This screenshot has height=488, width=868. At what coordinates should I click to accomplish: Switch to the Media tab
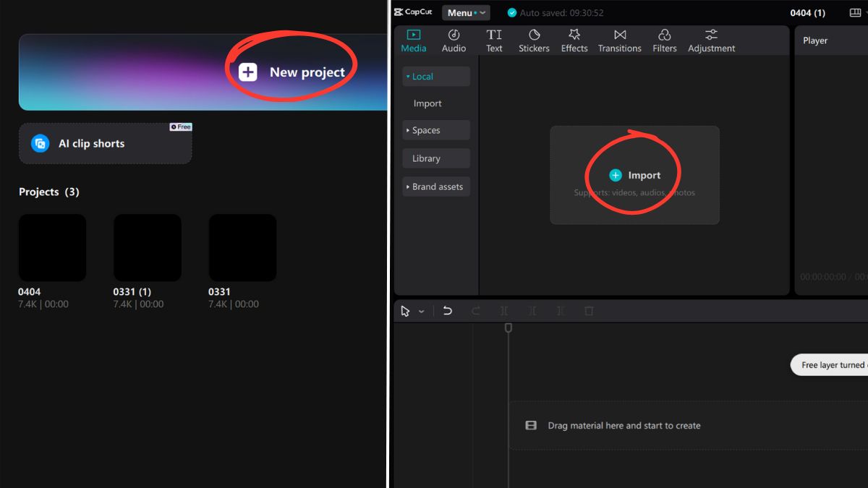coord(414,40)
